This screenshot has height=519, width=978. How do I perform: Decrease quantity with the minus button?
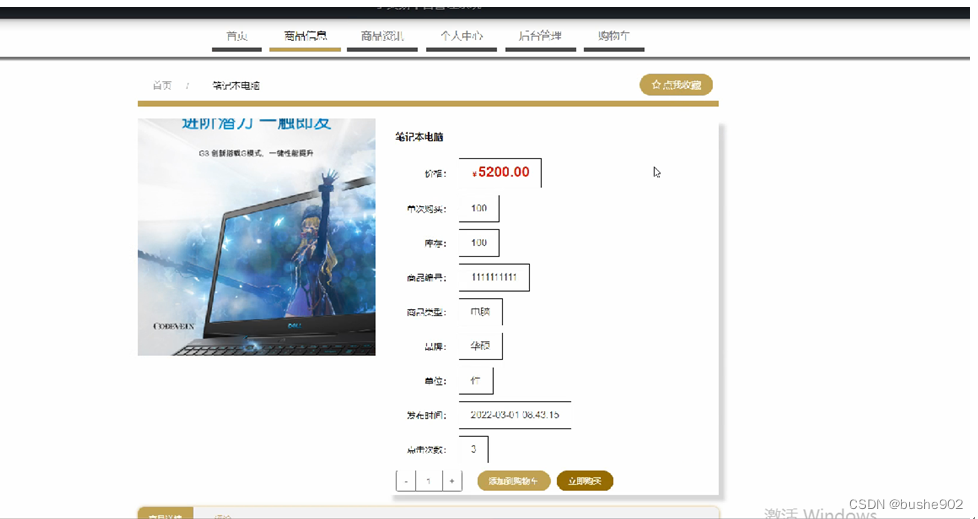point(406,481)
